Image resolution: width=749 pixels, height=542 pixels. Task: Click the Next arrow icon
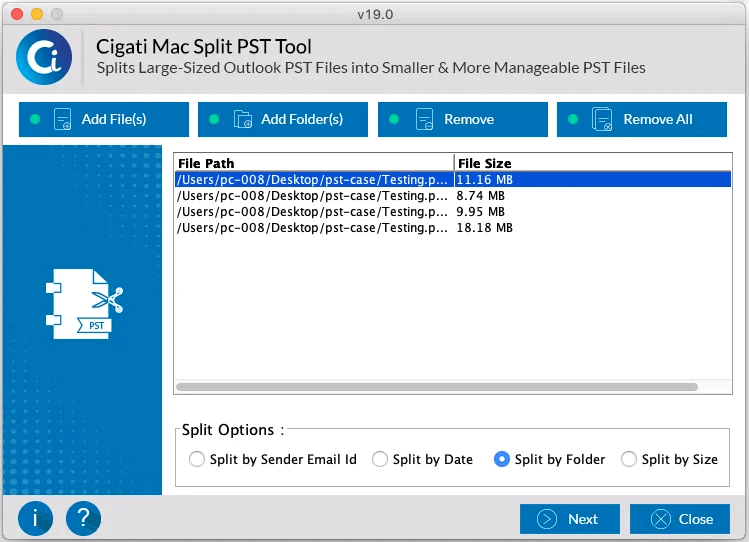pyautogui.click(x=546, y=519)
